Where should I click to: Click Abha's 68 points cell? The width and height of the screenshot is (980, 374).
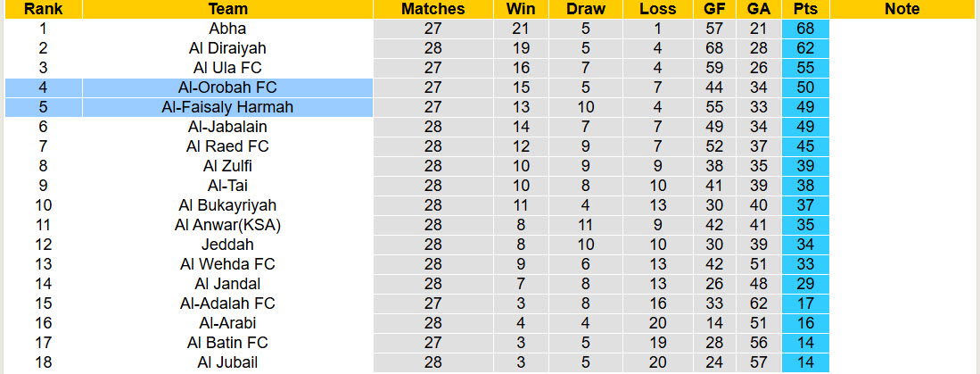point(805,29)
